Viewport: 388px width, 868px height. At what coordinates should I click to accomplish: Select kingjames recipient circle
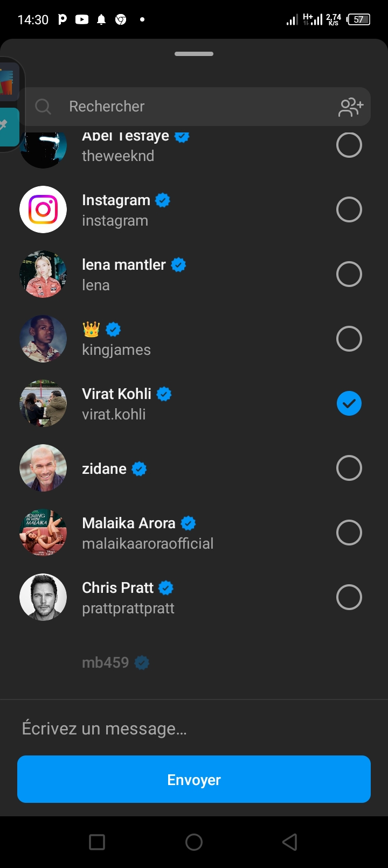tap(349, 339)
